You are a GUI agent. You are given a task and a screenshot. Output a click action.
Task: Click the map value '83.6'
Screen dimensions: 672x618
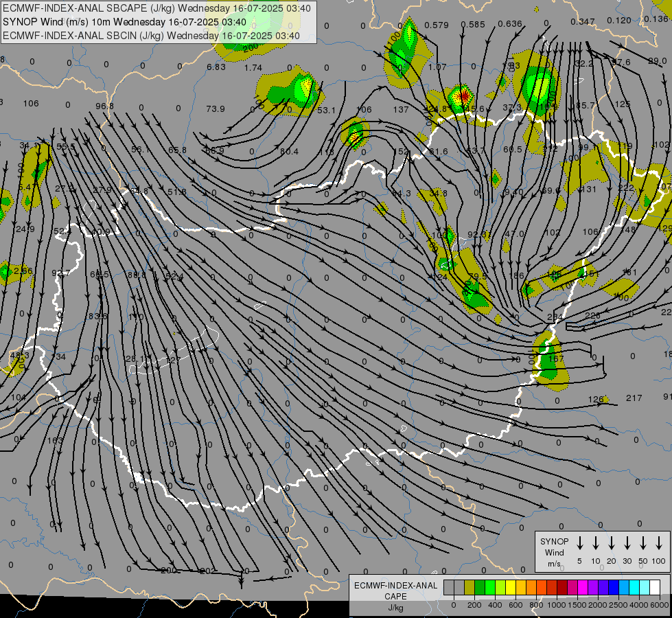pos(97,316)
